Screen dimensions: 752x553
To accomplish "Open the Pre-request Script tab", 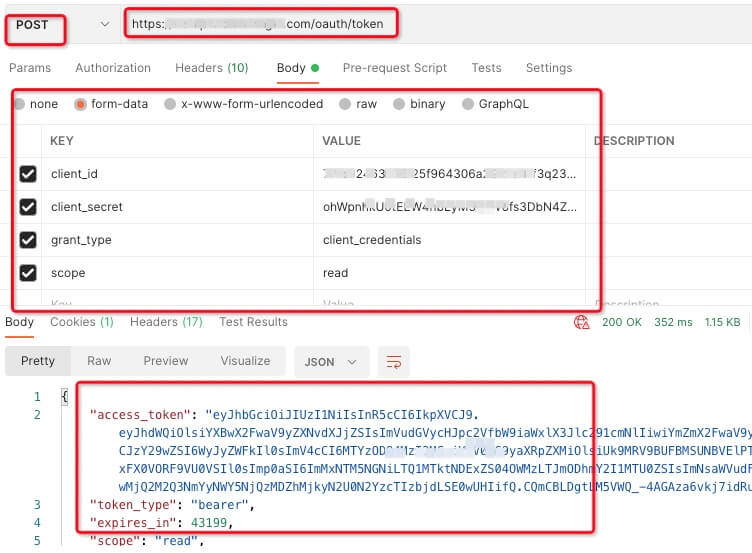I will [394, 68].
